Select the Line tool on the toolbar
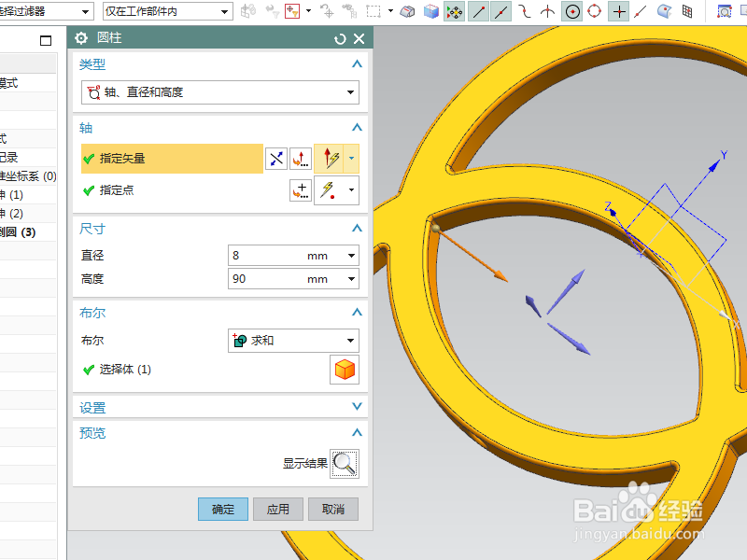Screen dimensions: 747x560 click(476, 12)
